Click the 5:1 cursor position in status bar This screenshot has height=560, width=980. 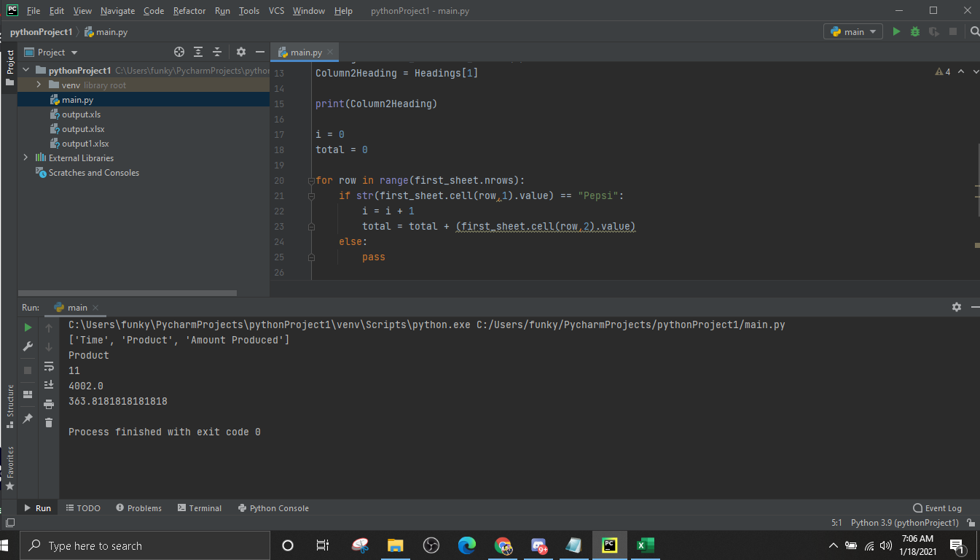pos(836,523)
